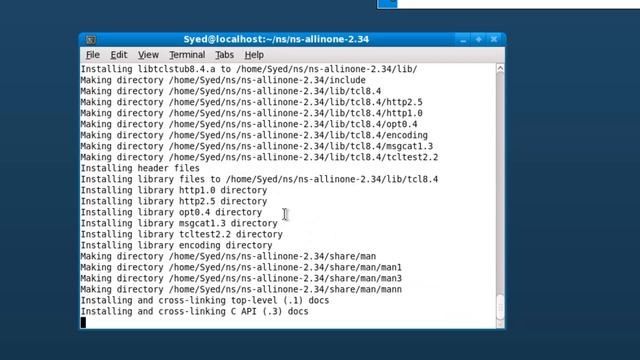640x360 pixels.
Task: Click the line 'Installing library encoding directory'
Action: [176, 245]
